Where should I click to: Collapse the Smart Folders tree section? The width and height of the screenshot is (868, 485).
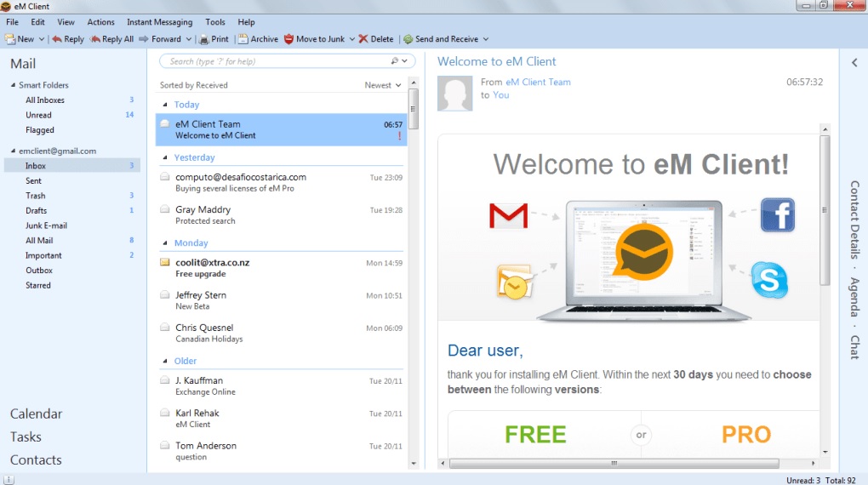click(13, 85)
